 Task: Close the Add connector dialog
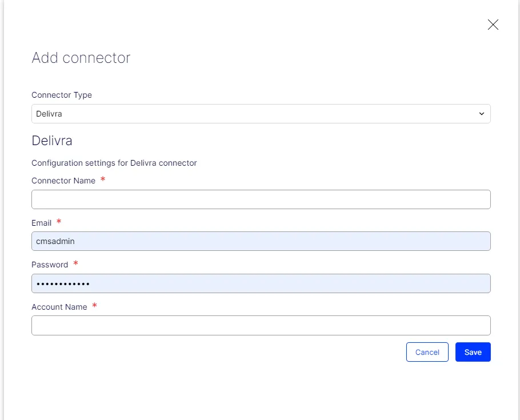(493, 25)
